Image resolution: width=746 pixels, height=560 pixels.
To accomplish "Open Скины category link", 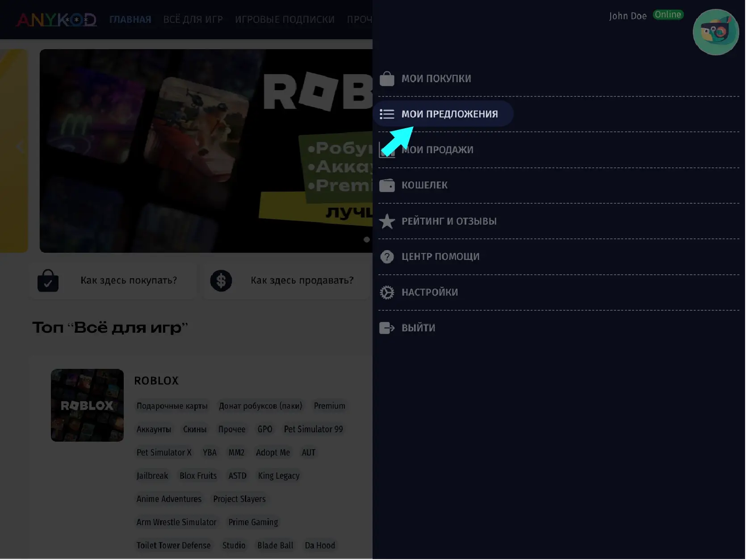I will (x=195, y=429).
